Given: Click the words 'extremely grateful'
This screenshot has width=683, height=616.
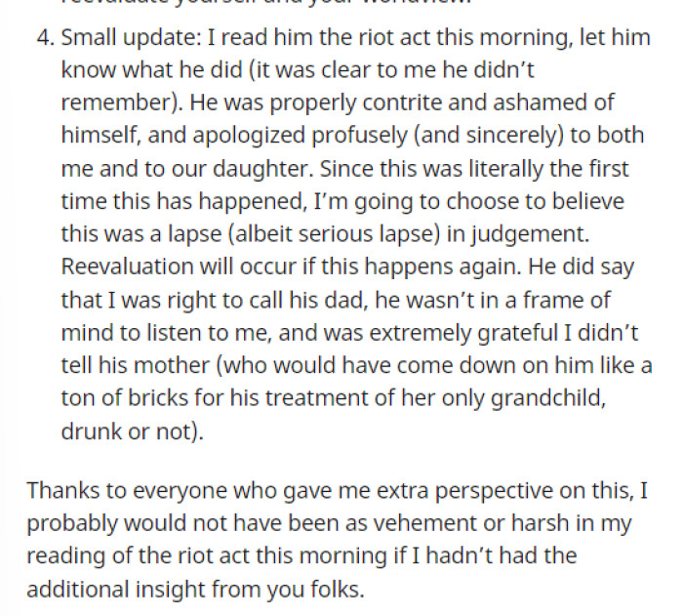Looking at the screenshot, I should (x=463, y=334).
